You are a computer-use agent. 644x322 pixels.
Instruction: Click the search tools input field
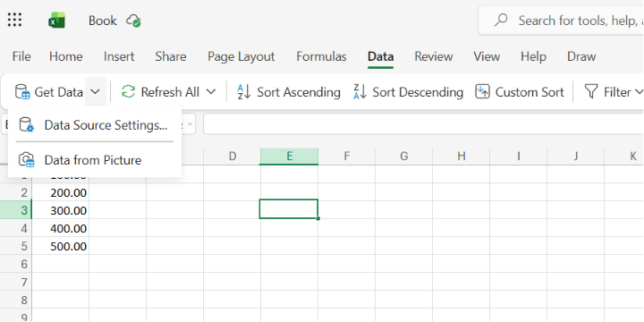tap(561, 20)
